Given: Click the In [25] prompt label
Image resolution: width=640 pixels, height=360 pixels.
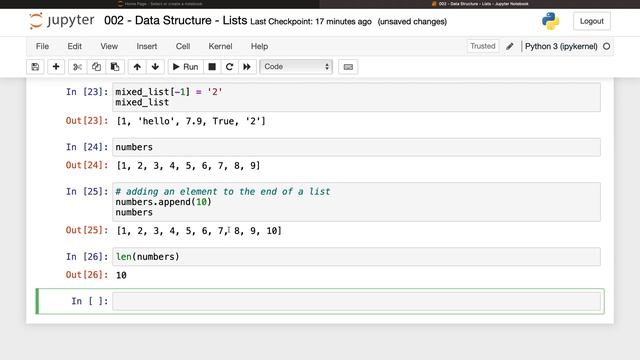Looking at the screenshot, I should [87, 192].
